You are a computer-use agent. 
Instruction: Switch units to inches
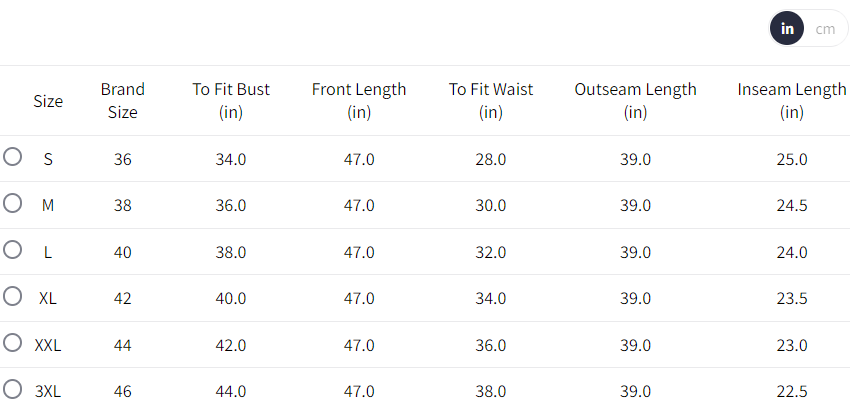pyautogui.click(x=788, y=29)
